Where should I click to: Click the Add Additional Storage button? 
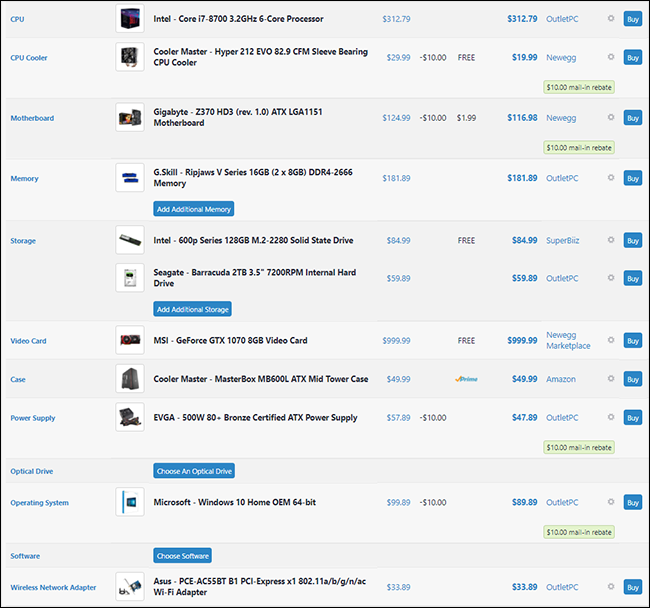(x=192, y=309)
